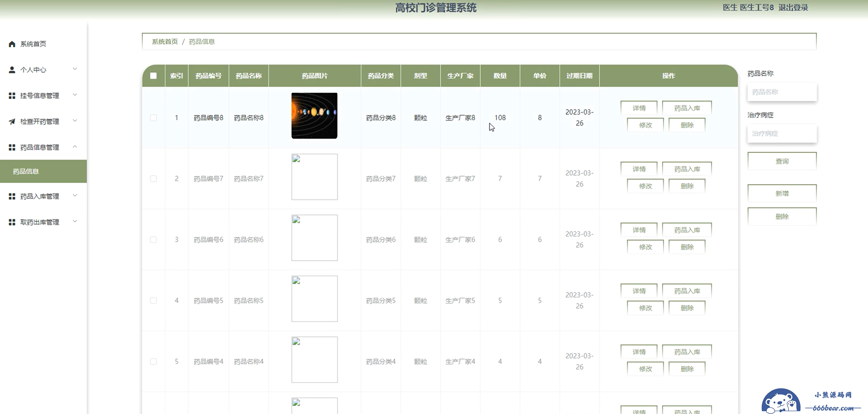The width and height of the screenshot is (868, 414).
Task: Click the broken image thumbnail of 药品名称7
Action: tap(314, 177)
